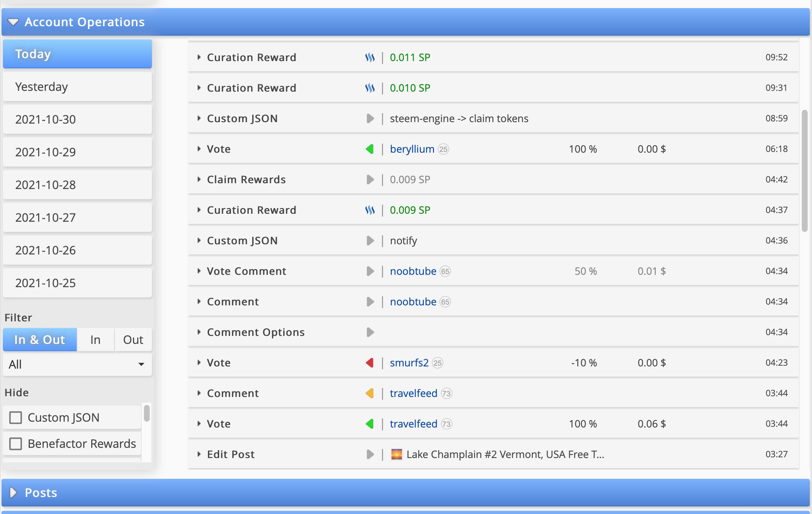Click orange arrow on travelfeed comment row
812x514 pixels.
(x=370, y=393)
